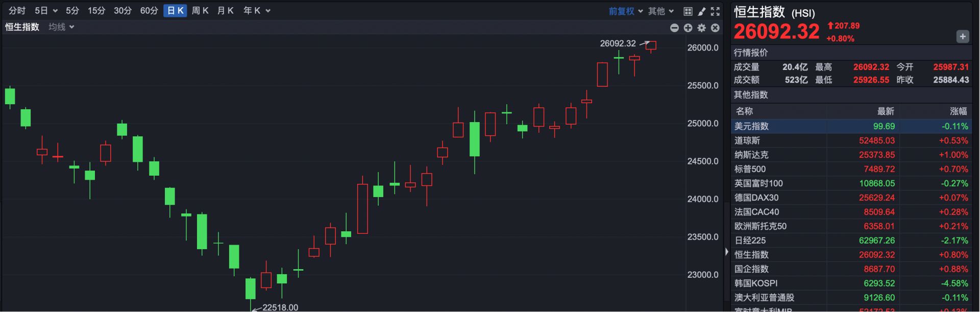Expand 均线 indicator dropdown
The image size is (980, 312).
tap(61, 27)
